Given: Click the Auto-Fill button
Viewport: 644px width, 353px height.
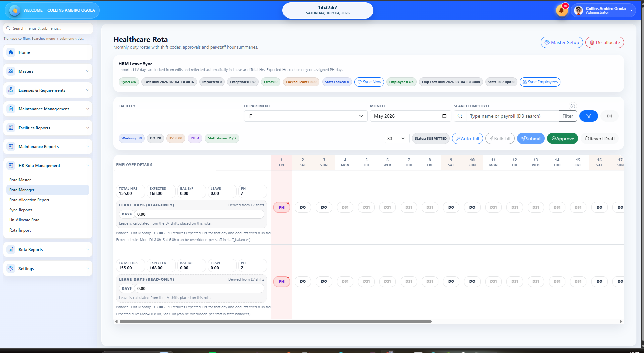Looking at the screenshot, I should coord(467,138).
